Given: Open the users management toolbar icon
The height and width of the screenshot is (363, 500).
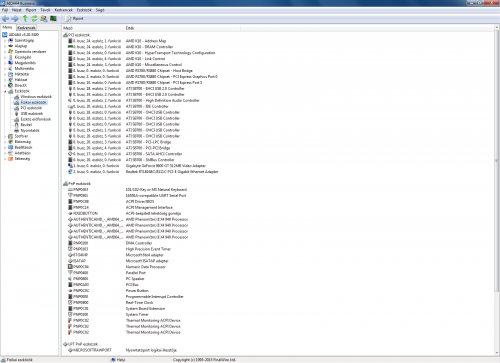Looking at the screenshot, I should click(x=44, y=19).
